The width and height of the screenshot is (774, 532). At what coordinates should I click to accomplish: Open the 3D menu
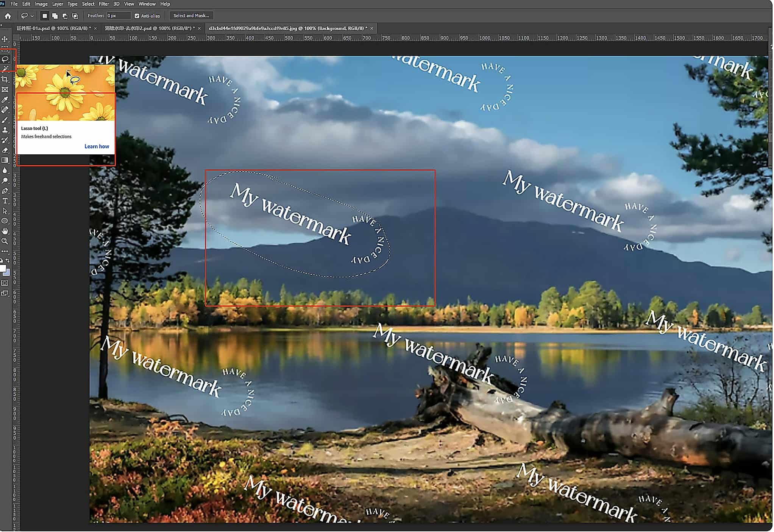117,4
